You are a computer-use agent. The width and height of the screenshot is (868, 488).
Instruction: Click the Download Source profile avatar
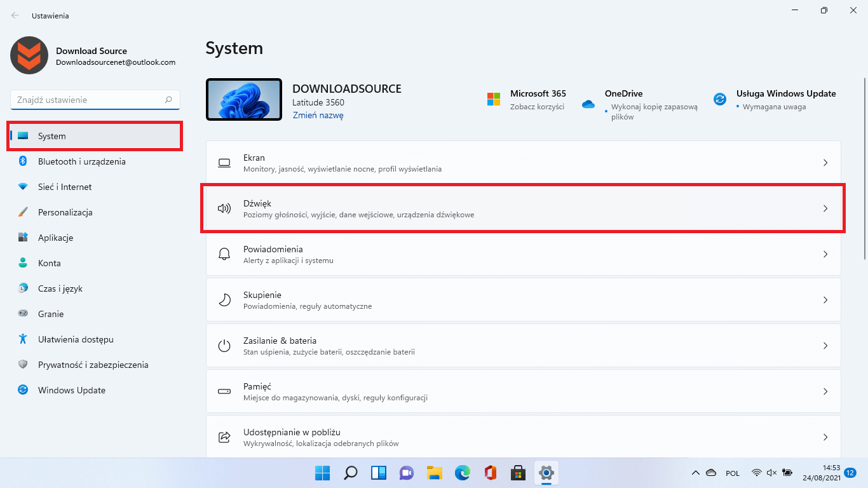(29, 55)
